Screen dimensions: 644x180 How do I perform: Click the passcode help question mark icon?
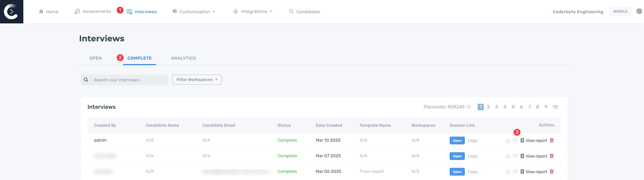pyautogui.click(x=469, y=107)
